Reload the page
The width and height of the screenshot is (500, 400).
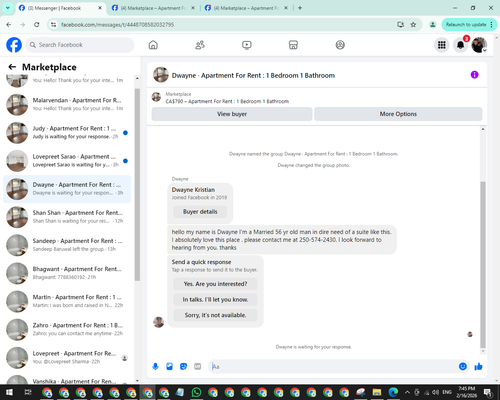pyautogui.click(x=37, y=24)
